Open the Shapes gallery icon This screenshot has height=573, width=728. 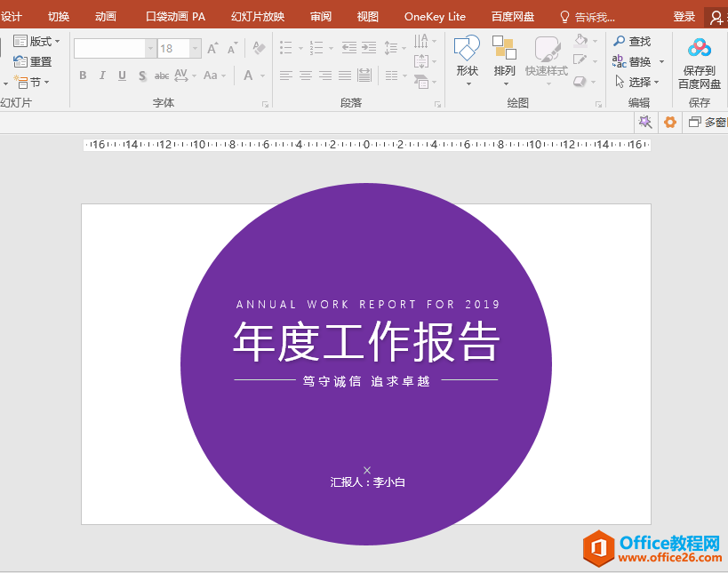pyautogui.click(x=467, y=49)
